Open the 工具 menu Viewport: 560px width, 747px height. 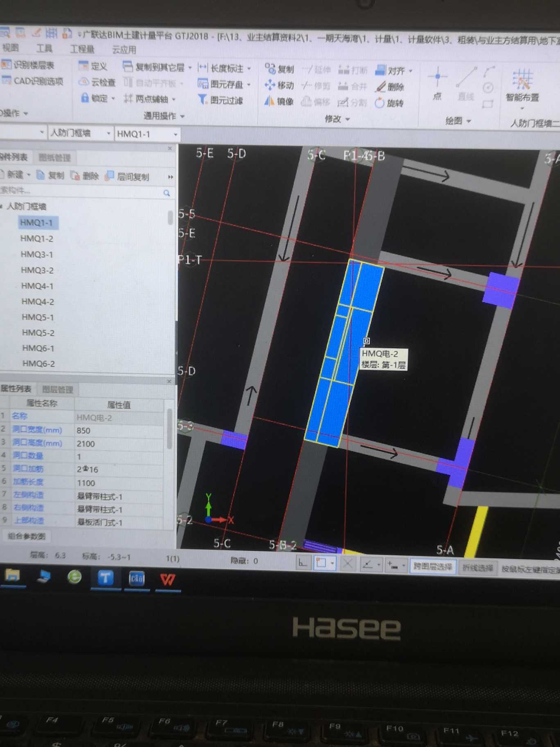tap(44, 49)
